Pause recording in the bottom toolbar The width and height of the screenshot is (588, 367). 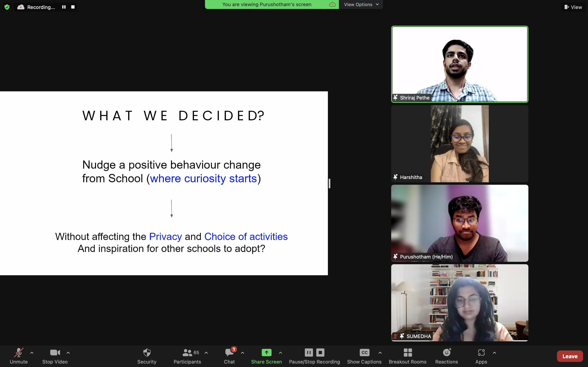308,353
